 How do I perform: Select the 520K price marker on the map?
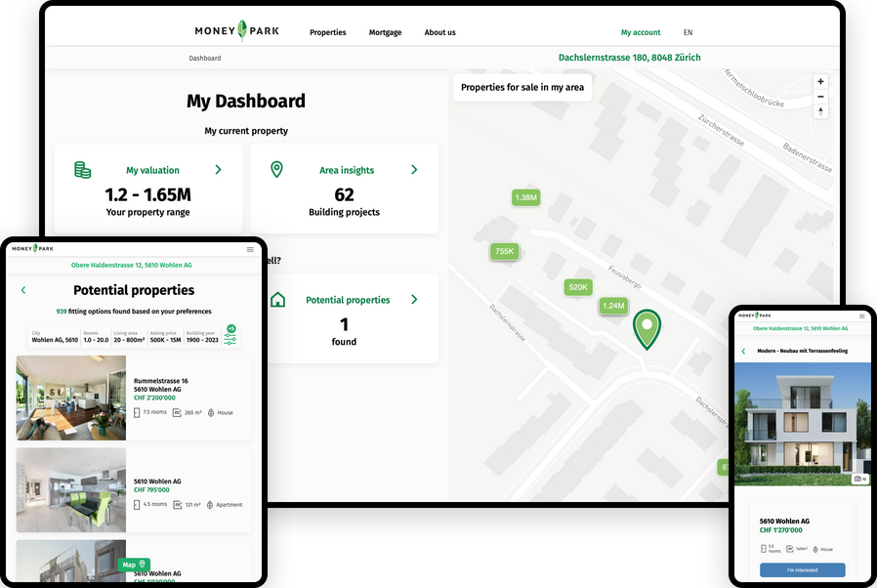click(578, 287)
